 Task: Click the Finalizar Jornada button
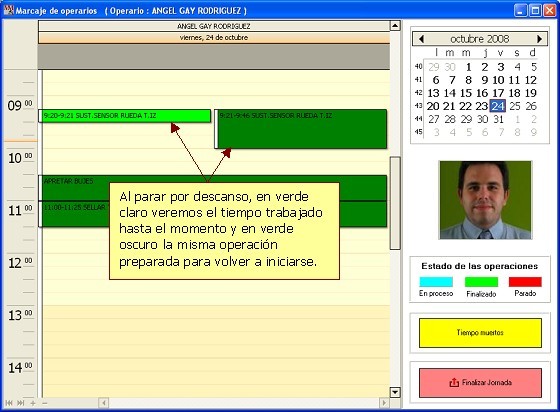(480, 383)
